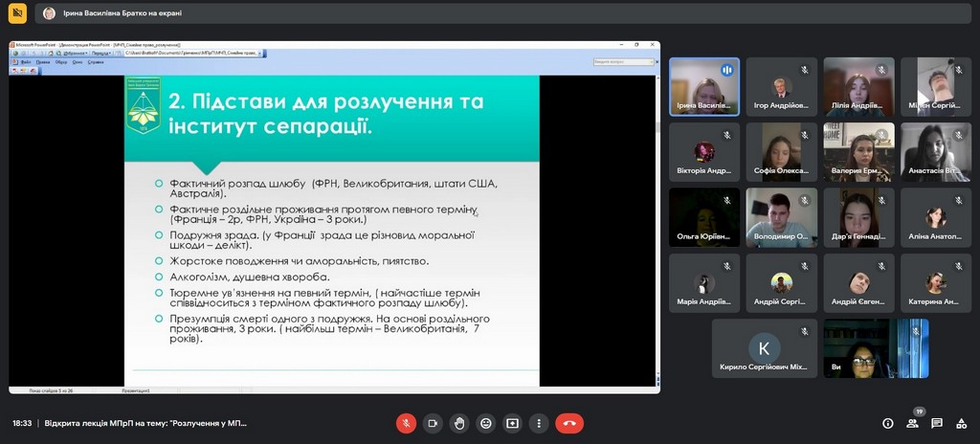Click presenter avatar beside Ірина Василівна Братко
The height and width of the screenshot is (444, 980).
[49, 13]
